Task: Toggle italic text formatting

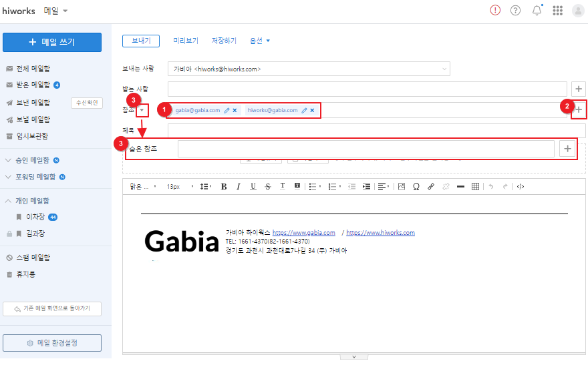Action: [239, 187]
